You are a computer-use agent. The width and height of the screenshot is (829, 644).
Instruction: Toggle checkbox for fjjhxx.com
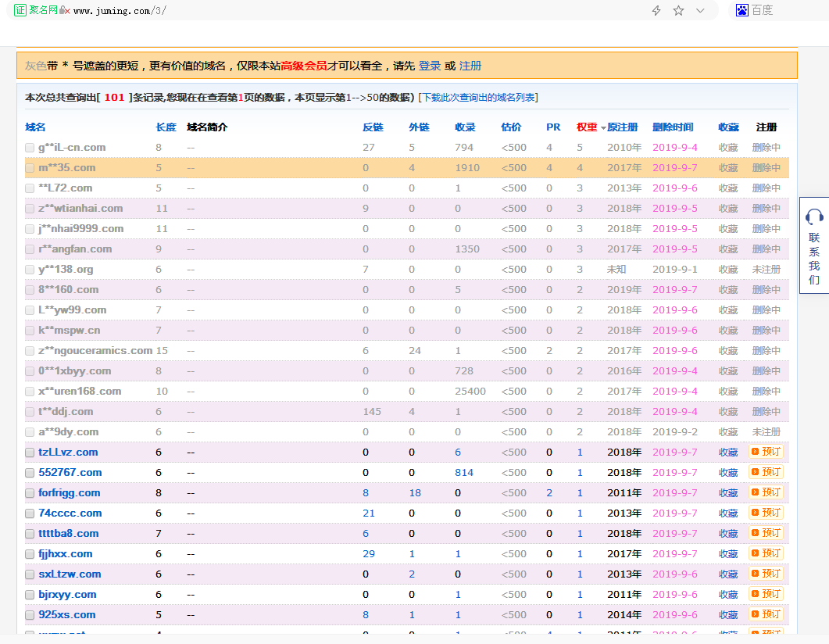pos(30,554)
